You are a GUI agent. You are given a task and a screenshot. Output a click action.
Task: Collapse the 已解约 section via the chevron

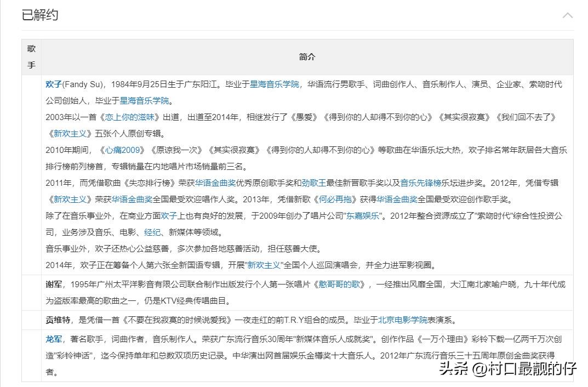click(568, 15)
